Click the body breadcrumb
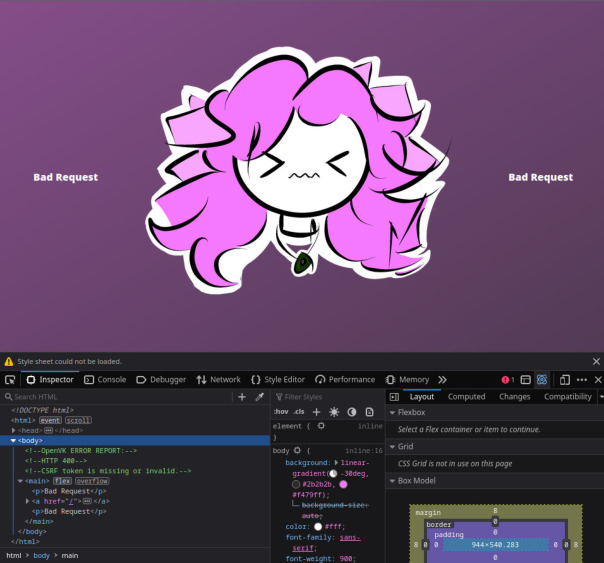This screenshot has width=604, height=563. (42, 555)
